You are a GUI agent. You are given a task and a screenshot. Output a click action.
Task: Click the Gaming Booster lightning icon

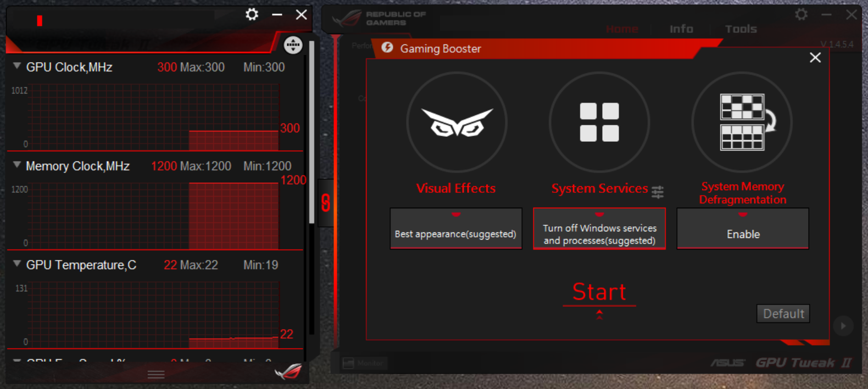tap(387, 48)
